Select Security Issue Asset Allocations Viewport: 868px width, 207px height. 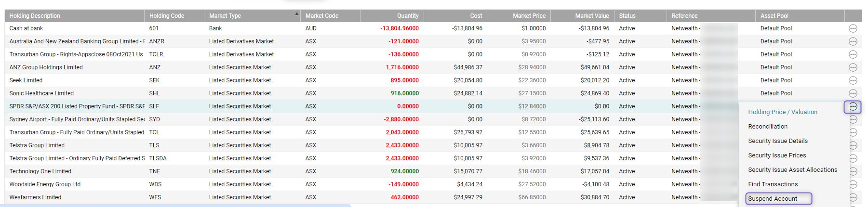tap(792, 170)
